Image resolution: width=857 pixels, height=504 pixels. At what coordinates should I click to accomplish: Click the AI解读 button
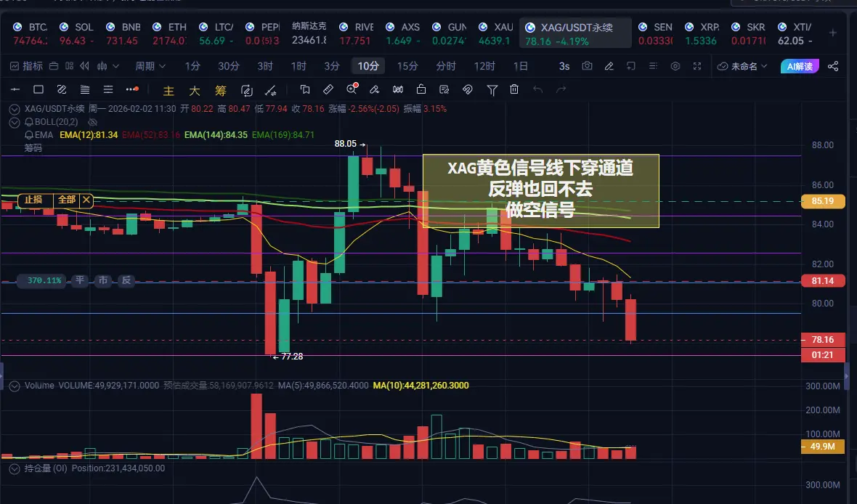(800, 66)
